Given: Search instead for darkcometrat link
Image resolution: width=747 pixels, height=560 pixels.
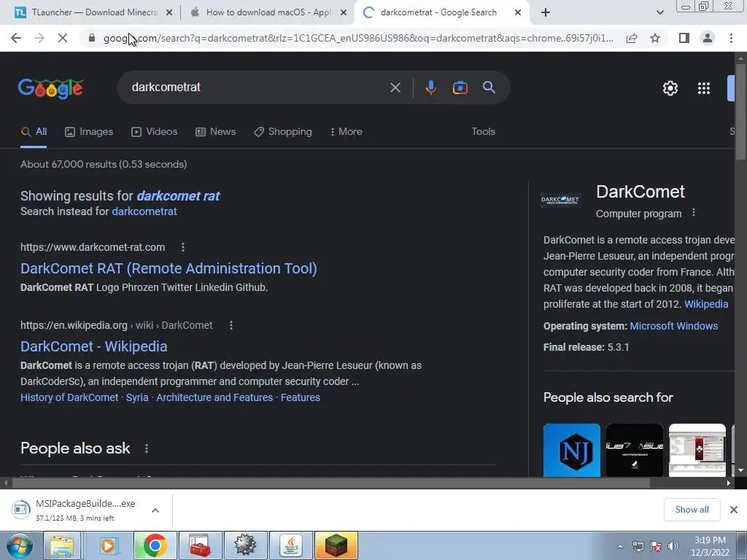Looking at the screenshot, I should tap(144, 211).
